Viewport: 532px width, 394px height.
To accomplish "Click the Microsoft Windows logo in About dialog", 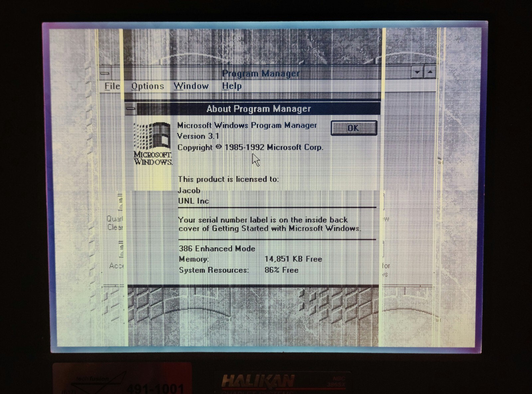I will (x=153, y=144).
